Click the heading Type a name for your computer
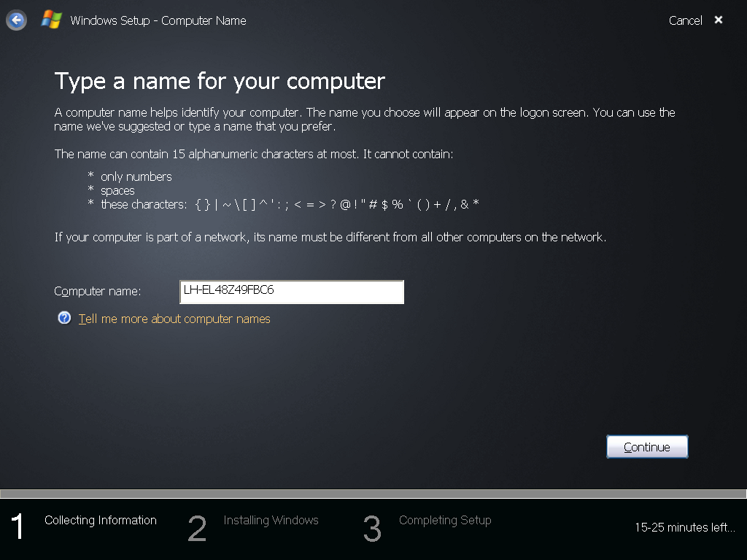 pyautogui.click(x=220, y=81)
